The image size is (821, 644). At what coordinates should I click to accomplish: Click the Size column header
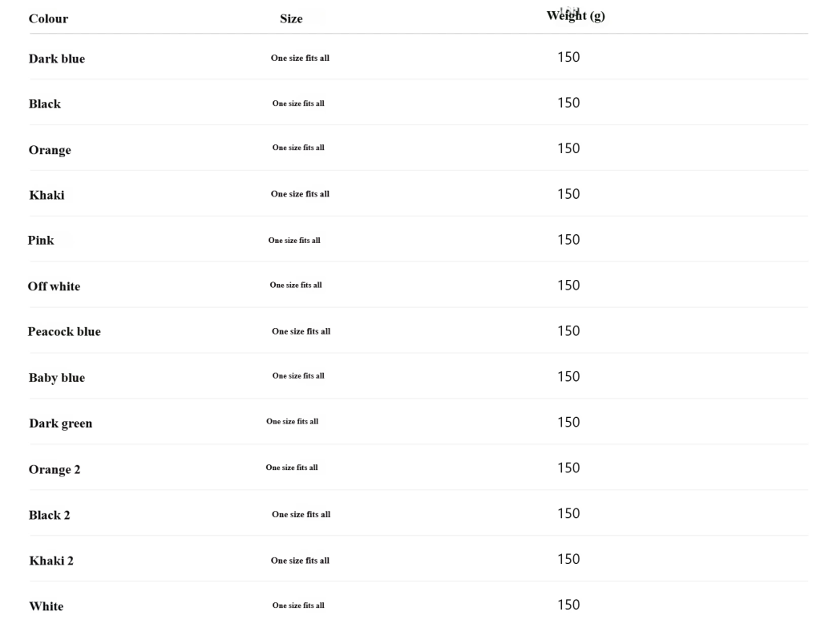click(291, 19)
